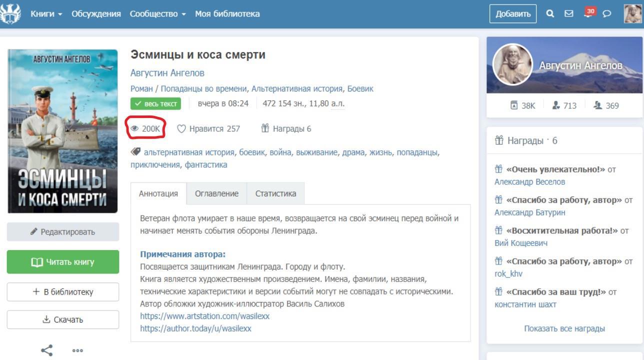Click the 200K views eye counter

[x=145, y=128]
